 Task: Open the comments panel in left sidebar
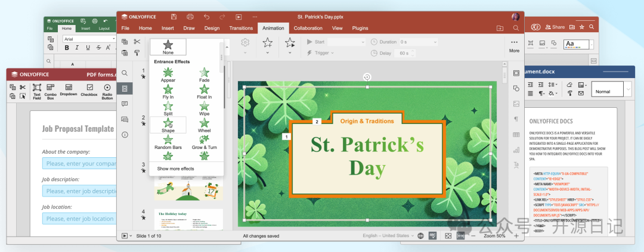point(125,104)
